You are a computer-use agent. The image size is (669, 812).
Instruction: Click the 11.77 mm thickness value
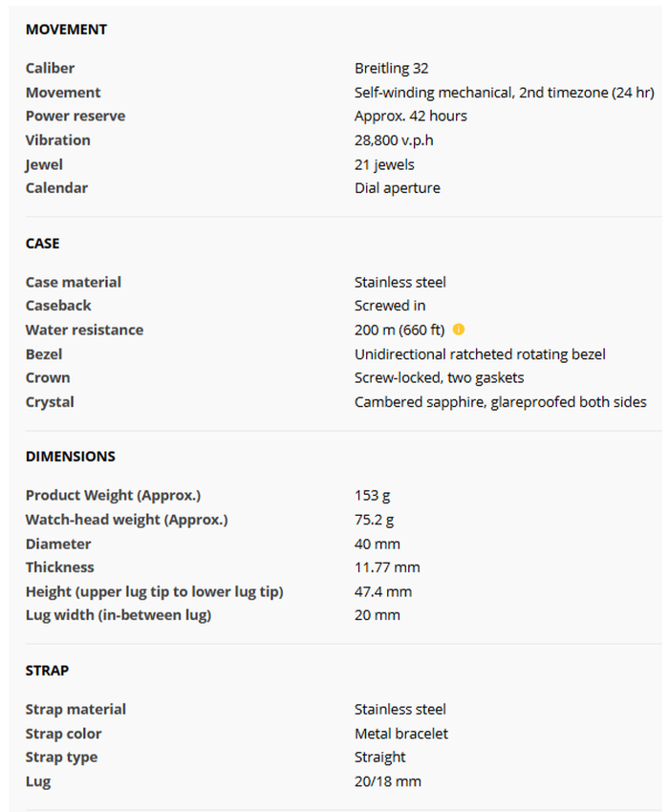(387, 567)
